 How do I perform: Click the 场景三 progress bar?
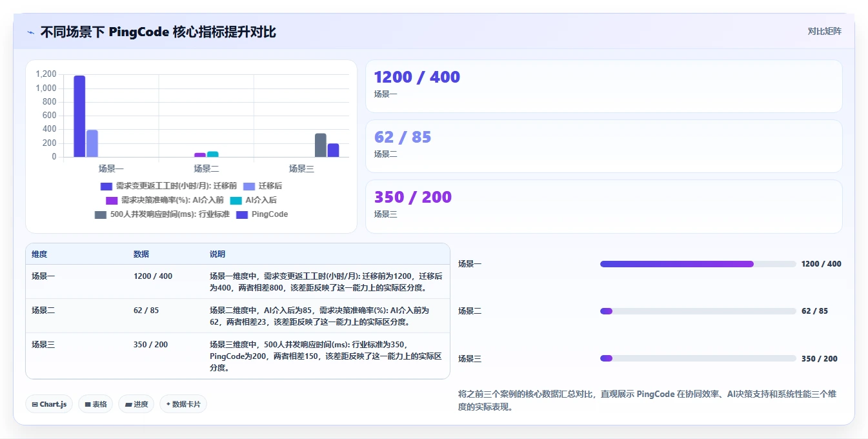(698, 358)
